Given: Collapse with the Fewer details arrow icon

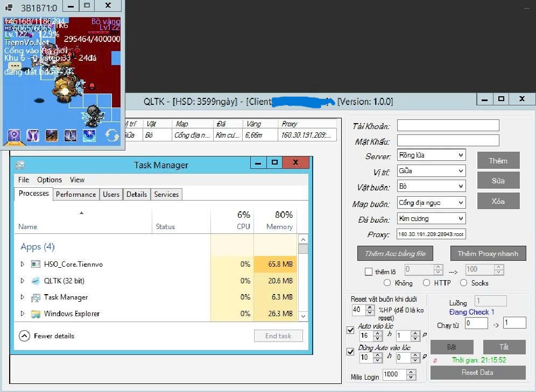Looking at the screenshot, I should click(24, 336).
